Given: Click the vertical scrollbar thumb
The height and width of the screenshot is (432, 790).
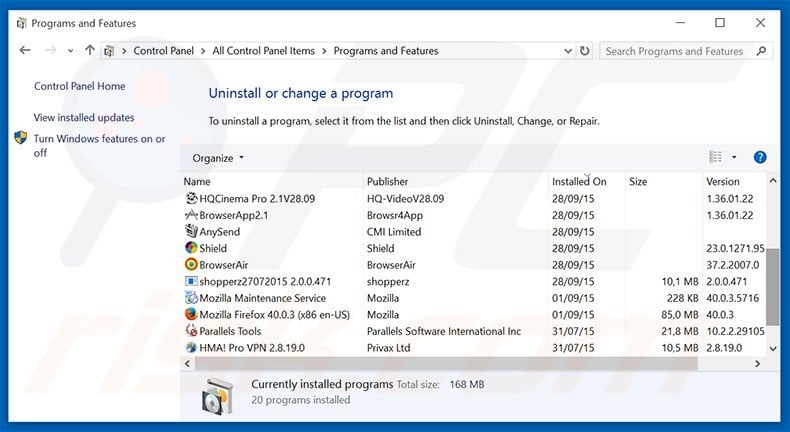Looking at the screenshot, I should click(x=772, y=287).
